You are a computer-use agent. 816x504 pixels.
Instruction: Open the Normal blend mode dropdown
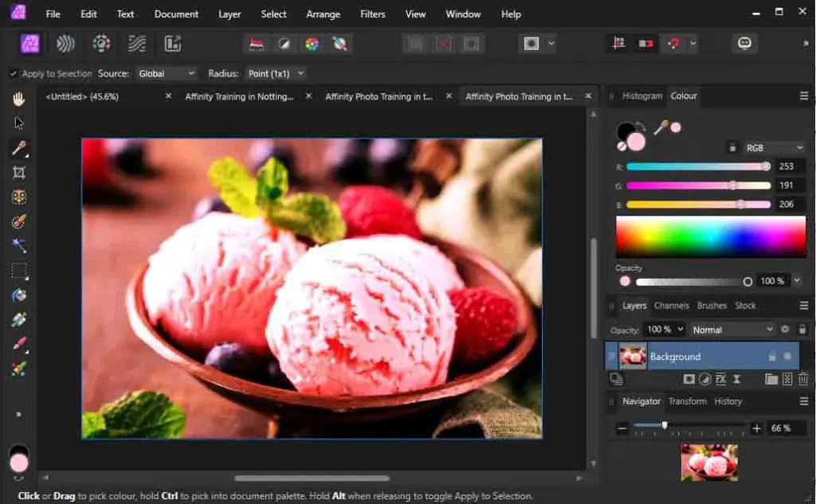[x=732, y=330]
